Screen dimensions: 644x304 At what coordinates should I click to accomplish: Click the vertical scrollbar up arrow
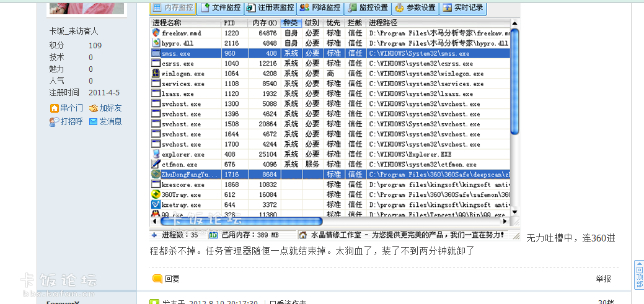click(514, 23)
